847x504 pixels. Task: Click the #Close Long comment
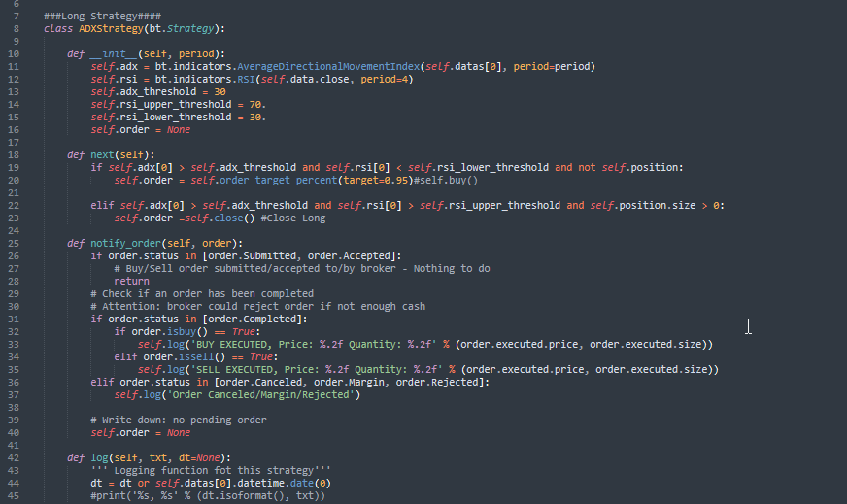[291, 218]
